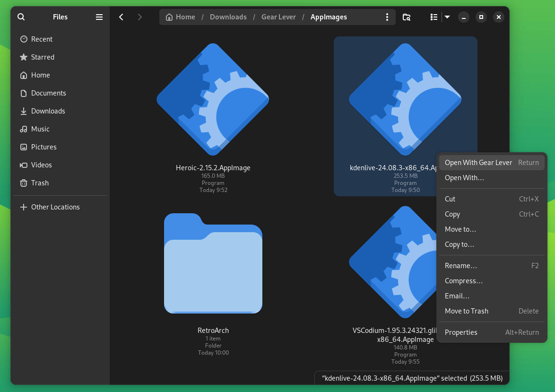555x392 pixels.
Task: Click the Downloads breadcrumb in the path bar
Action: pyautogui.click(x=228, y=17)
